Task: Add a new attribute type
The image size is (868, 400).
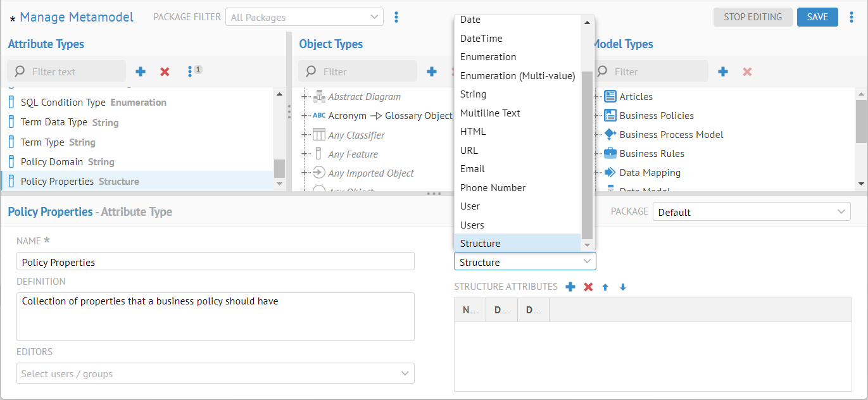Action: tap(141, 72)
